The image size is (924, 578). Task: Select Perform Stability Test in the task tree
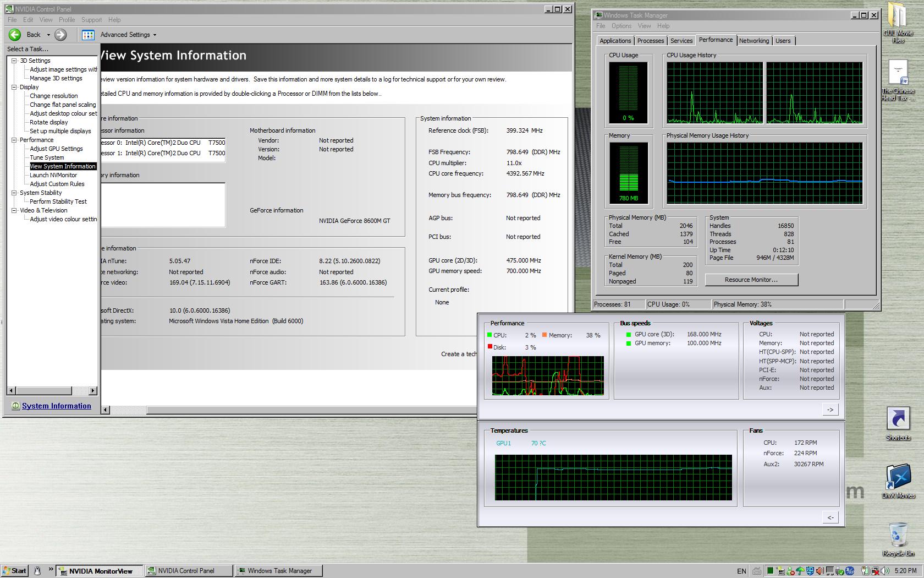pyautogui.click(x=58, y=201)
